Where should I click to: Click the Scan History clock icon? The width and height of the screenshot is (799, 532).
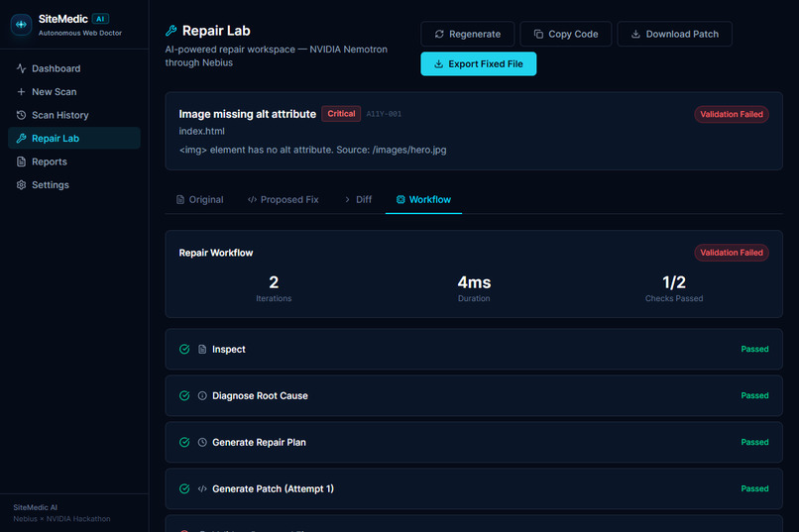(21, 115)
